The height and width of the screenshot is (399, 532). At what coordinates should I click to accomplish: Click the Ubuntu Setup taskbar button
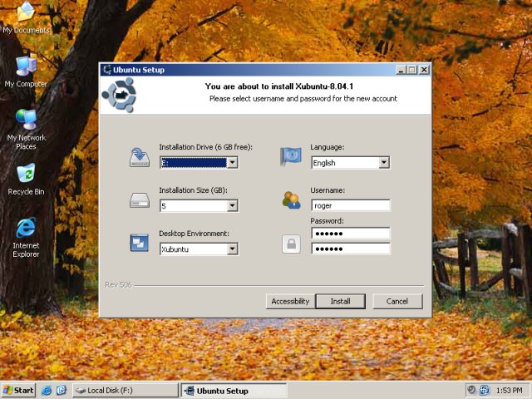click(234, 391)
